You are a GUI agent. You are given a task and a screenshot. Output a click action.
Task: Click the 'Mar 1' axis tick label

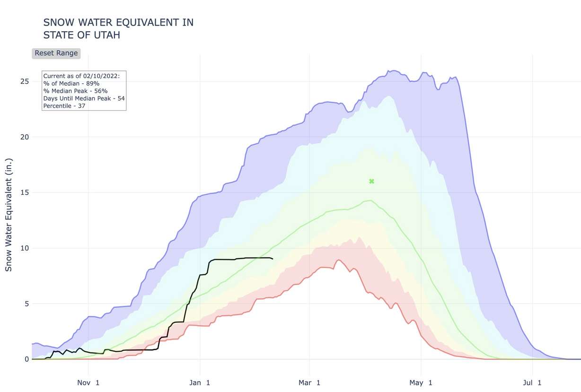[x=310, y=383]
